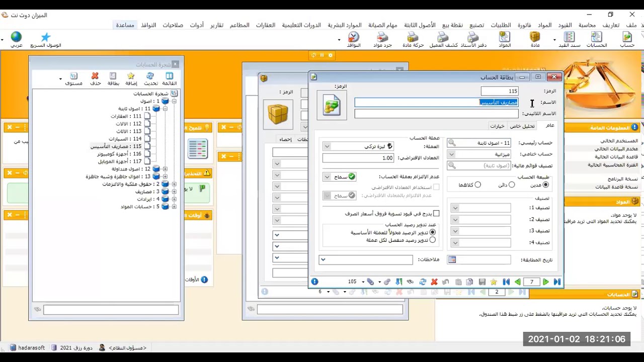Viewport: 644px width, 362px height.
Task: Click مستوى level icon in accounts tree
Action: (74, 79)
